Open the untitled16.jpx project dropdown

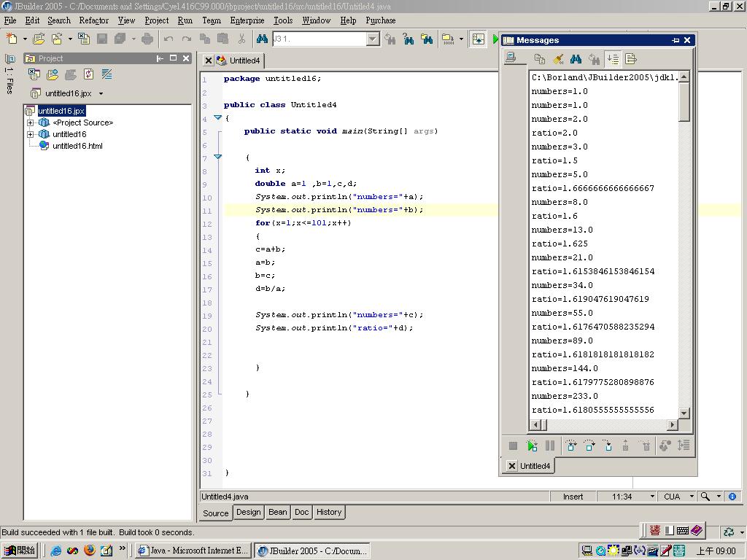(101, 93)
